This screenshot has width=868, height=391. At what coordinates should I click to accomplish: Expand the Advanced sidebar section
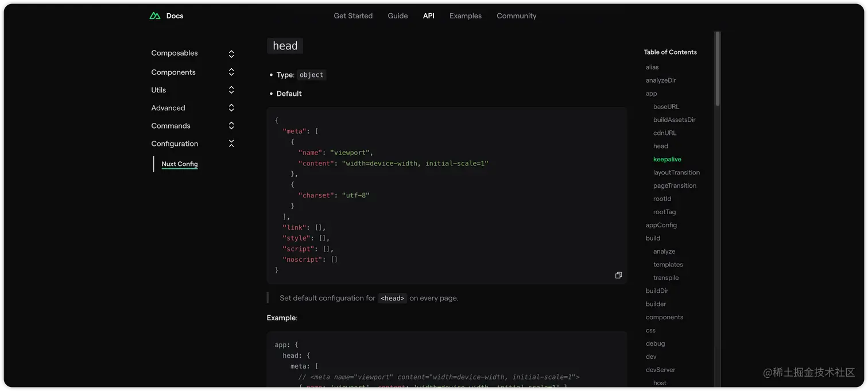[x=231, y=107]
